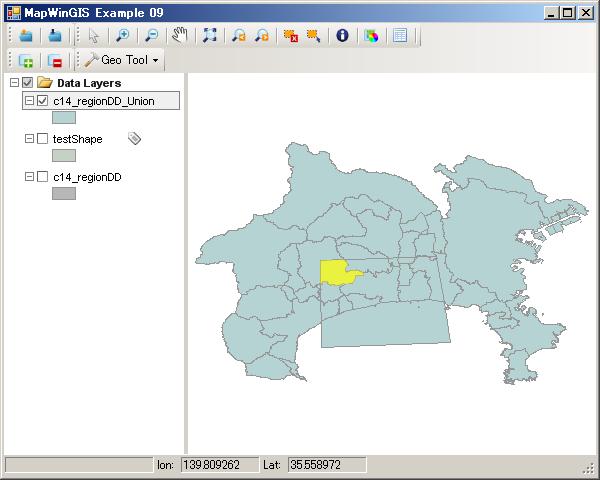Click the red Remove Layer icon
This screenshot has height=480, width=600.
coord(55,60)
